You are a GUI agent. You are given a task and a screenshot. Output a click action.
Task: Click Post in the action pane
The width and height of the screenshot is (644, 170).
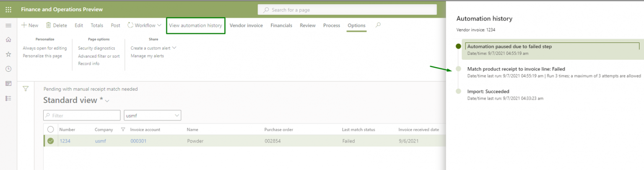tap(115, 26)
